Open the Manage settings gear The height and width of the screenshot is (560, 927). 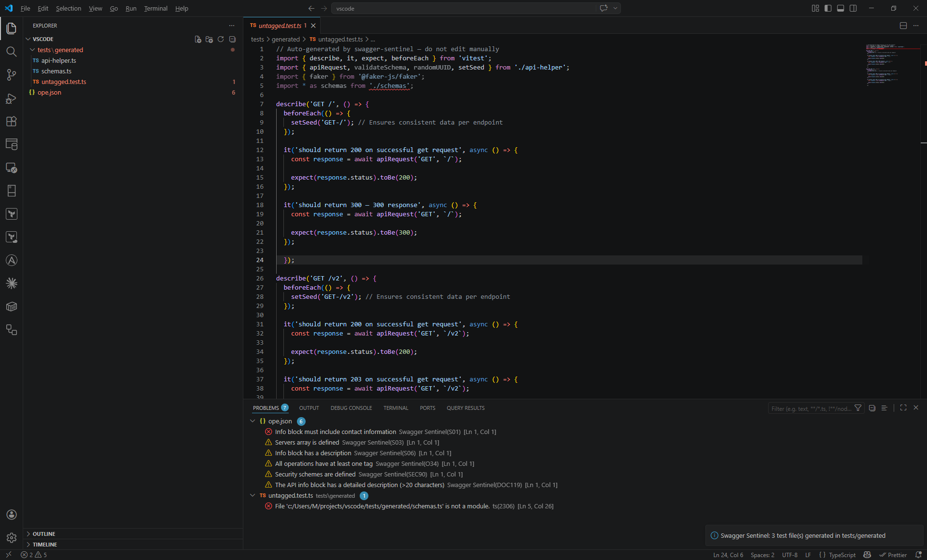pos(12,537)
